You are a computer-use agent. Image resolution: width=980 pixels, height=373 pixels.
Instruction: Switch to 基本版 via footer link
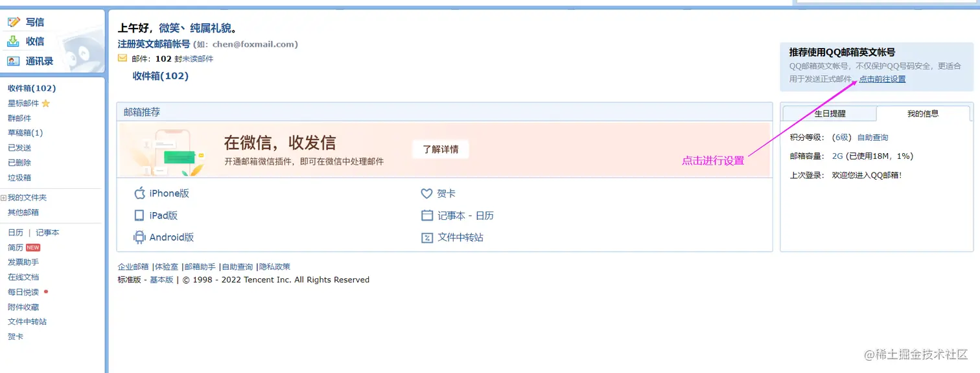[x=161, y=280]
